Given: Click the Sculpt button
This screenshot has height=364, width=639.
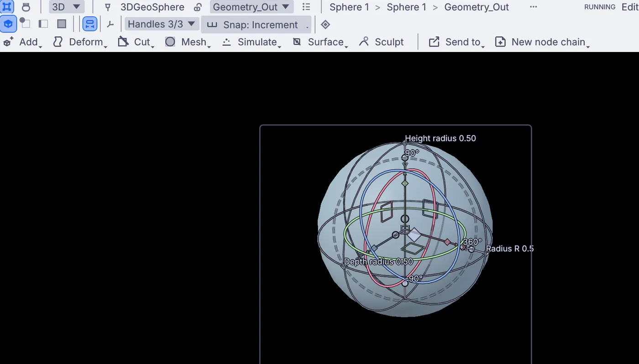Looking at the screenshot, I should (382, 42).
